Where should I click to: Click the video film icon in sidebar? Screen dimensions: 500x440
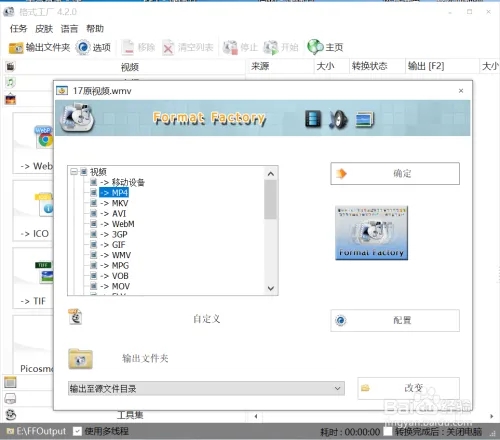coord(10,67)
